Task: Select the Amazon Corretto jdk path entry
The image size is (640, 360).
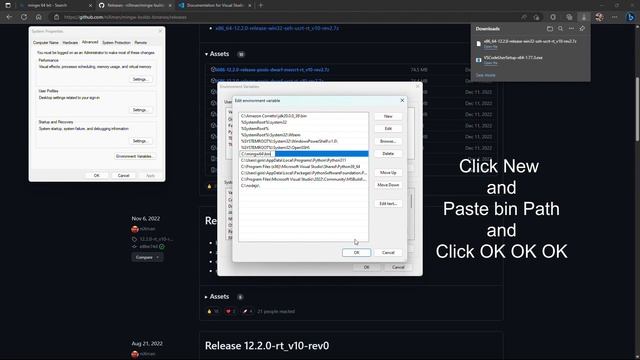Action: click(303, 116)
